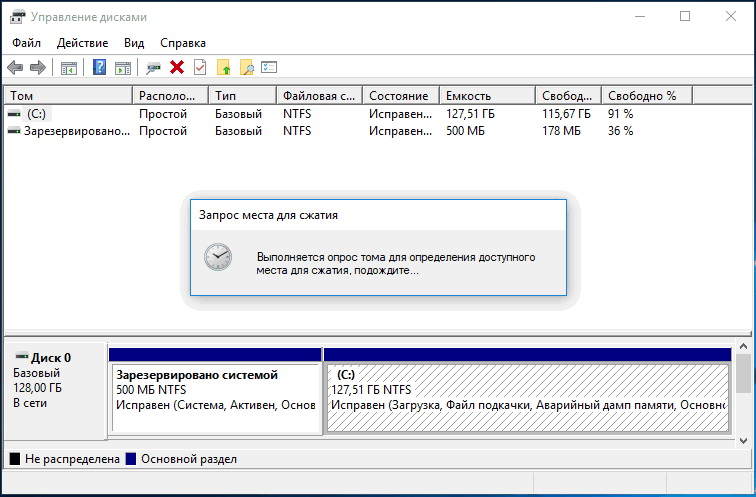Viewport: 756px width, 497px height.
Task: Toggle the console tree pane icon
Action: tap(69, 67)
